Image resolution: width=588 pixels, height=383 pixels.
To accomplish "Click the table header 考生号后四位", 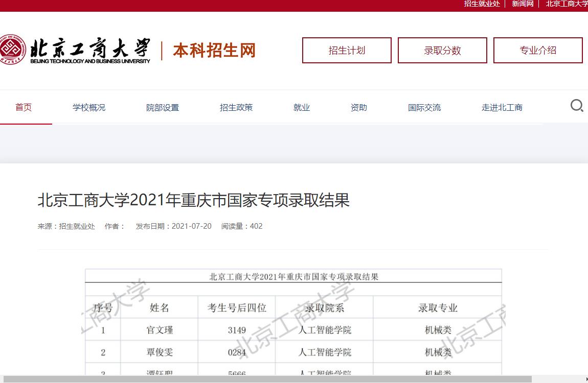I will [237, 308].
